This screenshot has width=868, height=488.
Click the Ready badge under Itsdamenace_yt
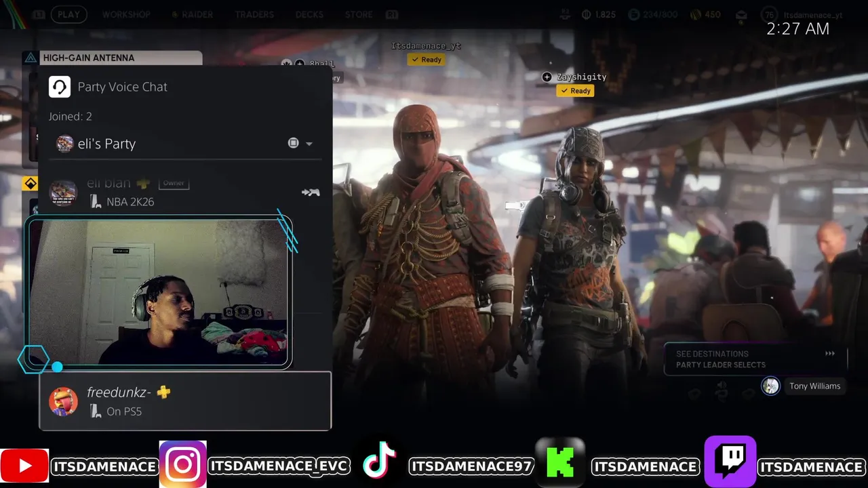click(426, 60)
